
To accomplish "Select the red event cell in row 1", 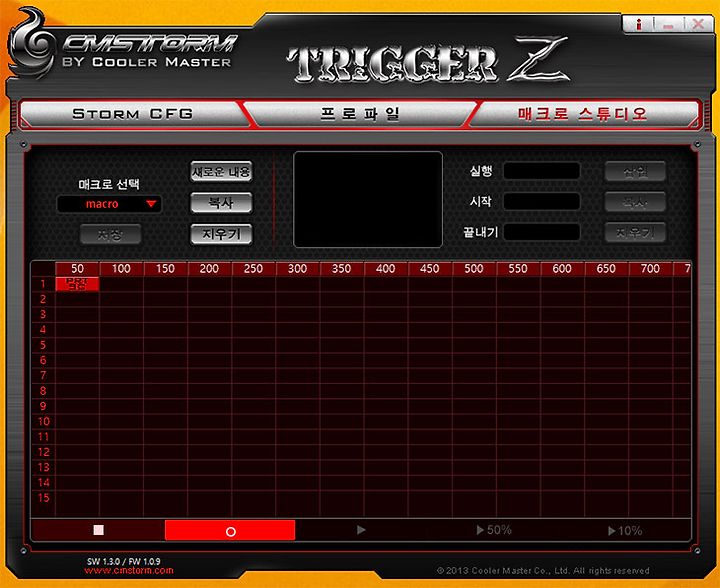I will coord(77,284).
